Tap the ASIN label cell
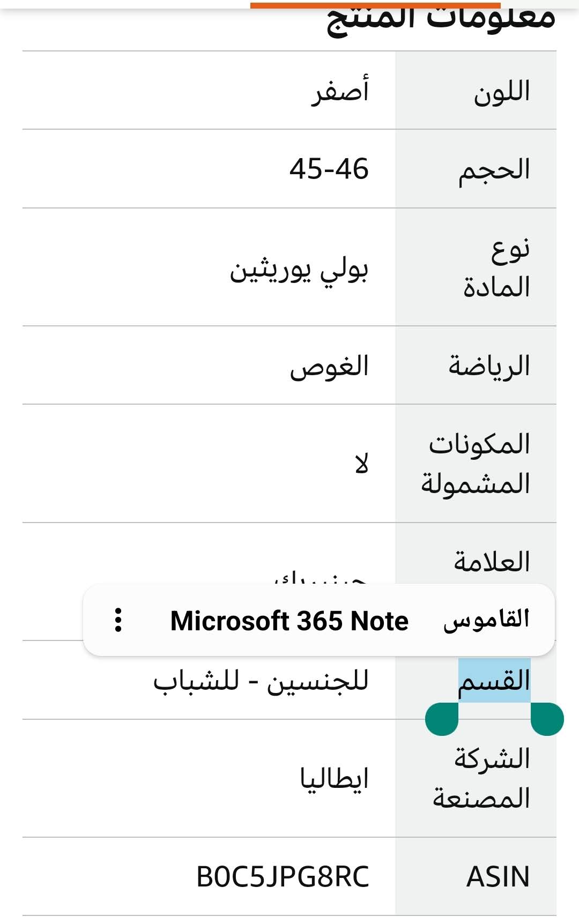Viewport: 579px width, 924px height. [x=498, y=877]
